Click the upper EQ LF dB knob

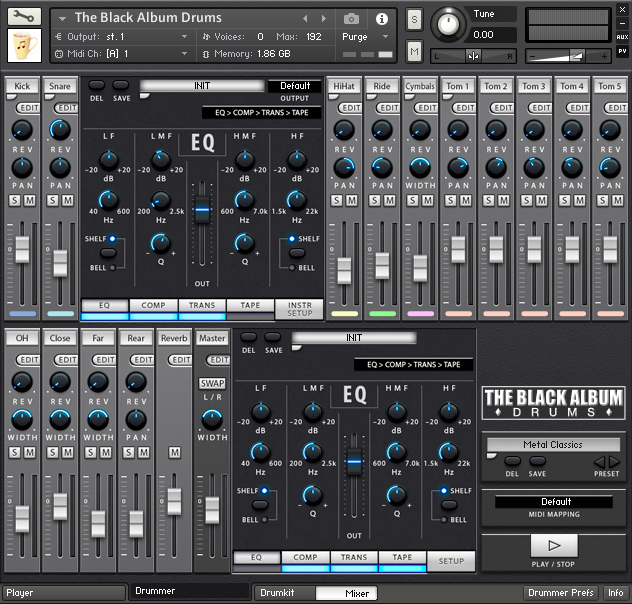coord(108,160)
